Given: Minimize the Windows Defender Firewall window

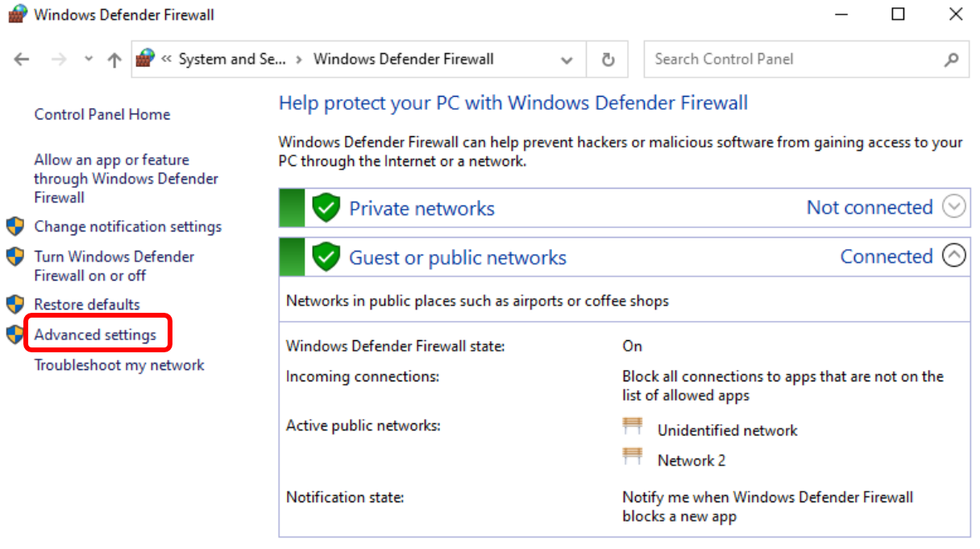Looking at the screenshot, I should 841,15.
